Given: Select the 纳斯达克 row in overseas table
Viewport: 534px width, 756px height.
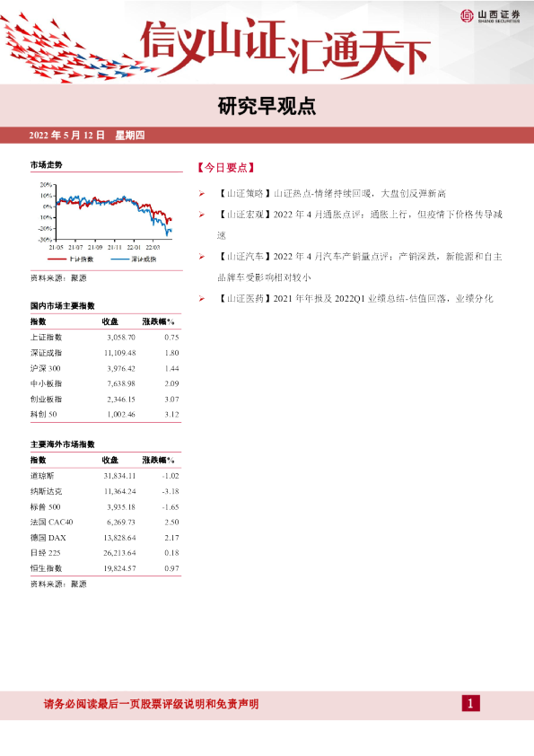Looking at the screenshot, I should tap(105, 491).
